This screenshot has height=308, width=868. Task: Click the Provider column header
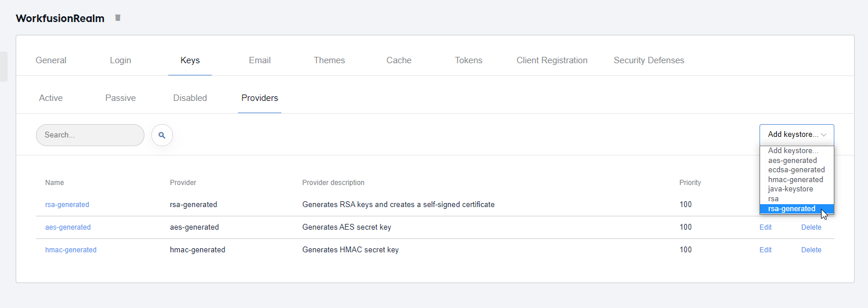(183, 183)
